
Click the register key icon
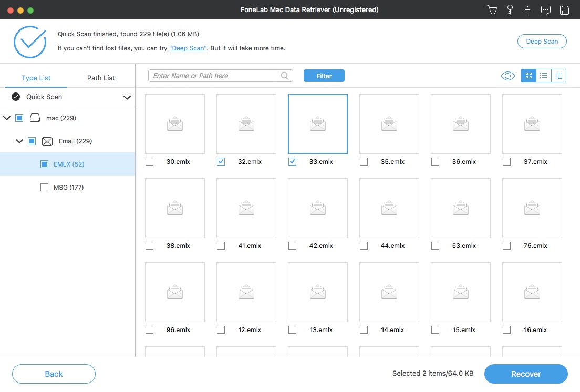[510, 10]
